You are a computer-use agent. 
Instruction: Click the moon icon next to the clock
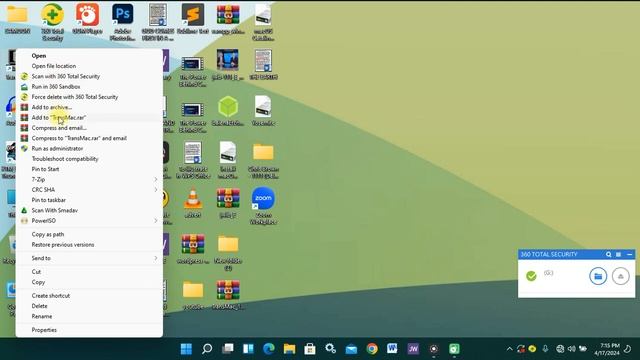[x=628, y=349]
